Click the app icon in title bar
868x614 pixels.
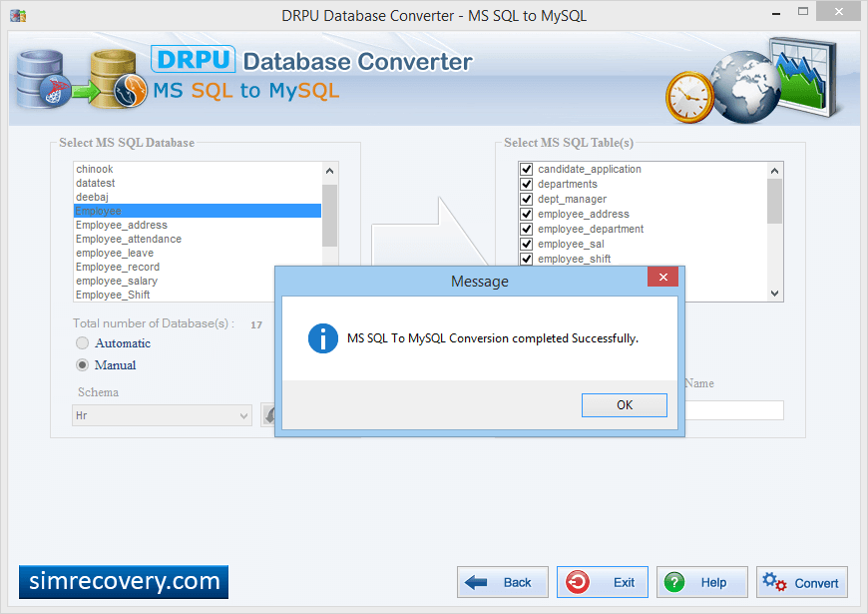pos(18,16)
